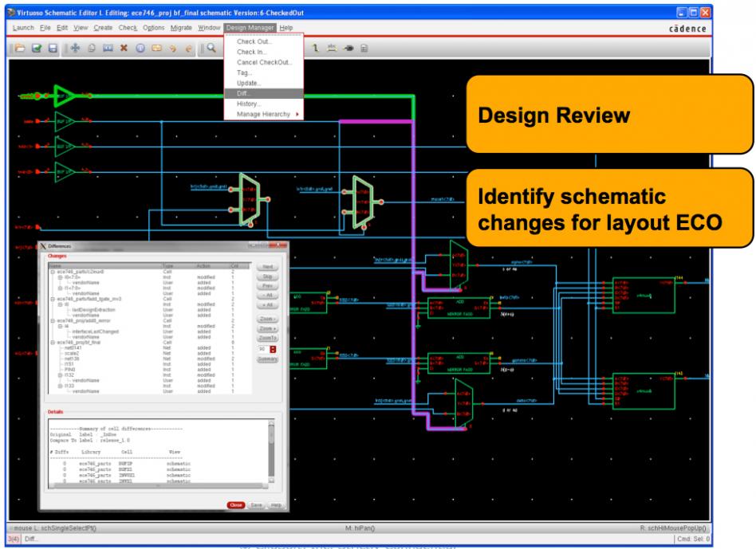
Task: Select the Move (four-arrow) tool icon
Action: click(75, 48)
